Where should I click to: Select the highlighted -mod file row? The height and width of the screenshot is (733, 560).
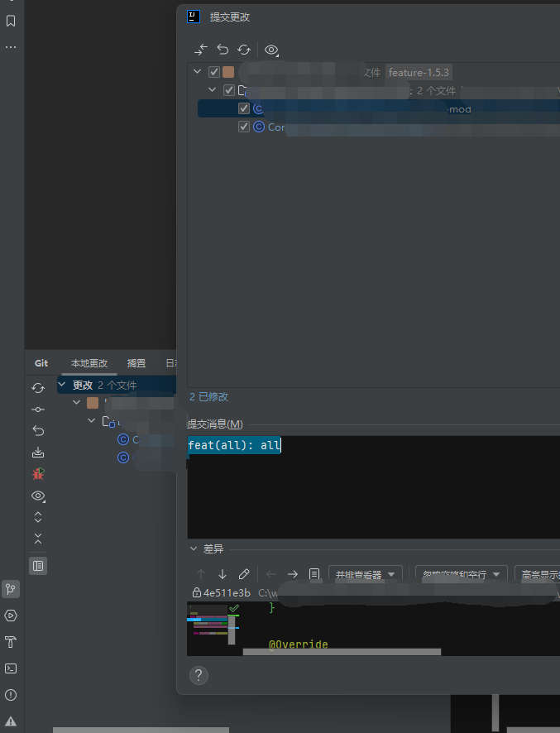click(x=379, y=108)
